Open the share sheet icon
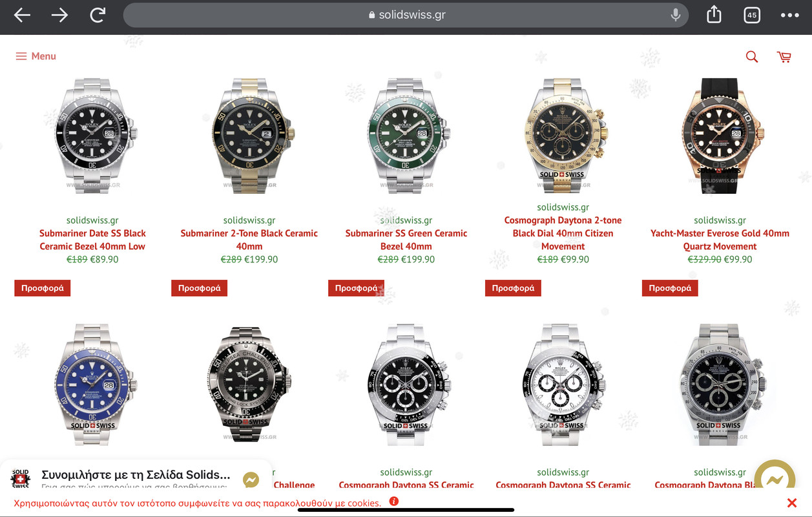This screenshot has height=517, width=812. 714,14
